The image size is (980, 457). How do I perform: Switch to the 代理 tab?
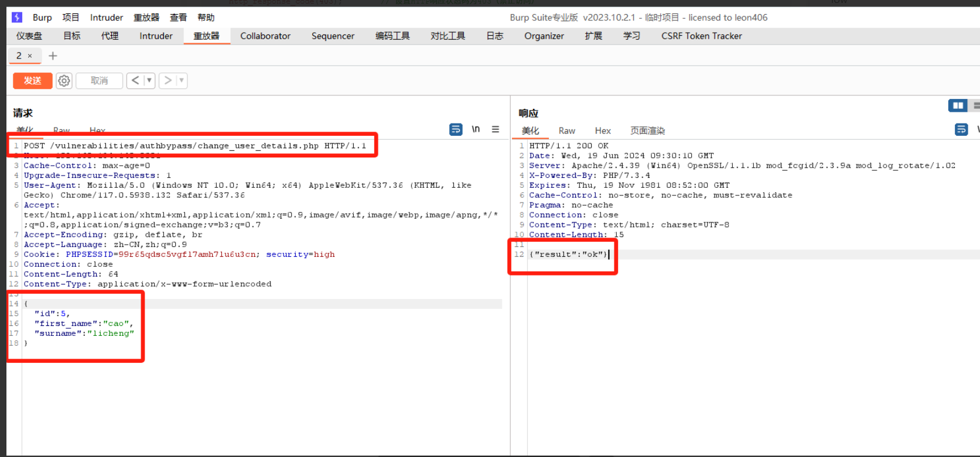[110, 36]
